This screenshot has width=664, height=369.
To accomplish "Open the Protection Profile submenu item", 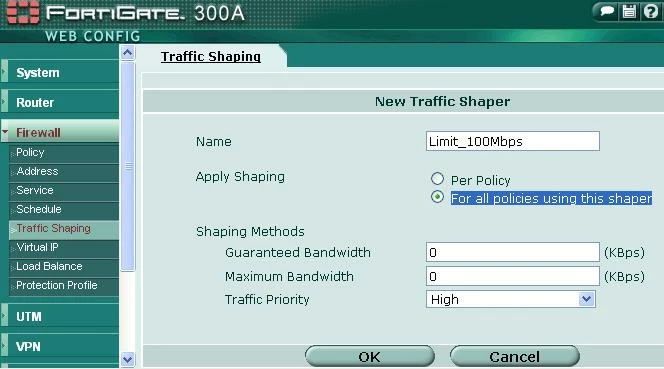I will 64,286.
